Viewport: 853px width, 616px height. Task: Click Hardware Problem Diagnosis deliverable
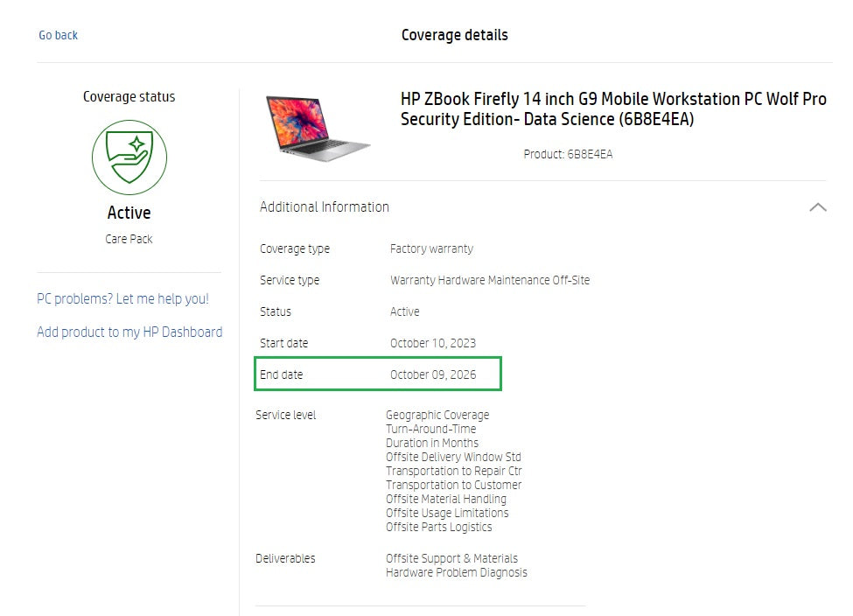click(457, 572)
